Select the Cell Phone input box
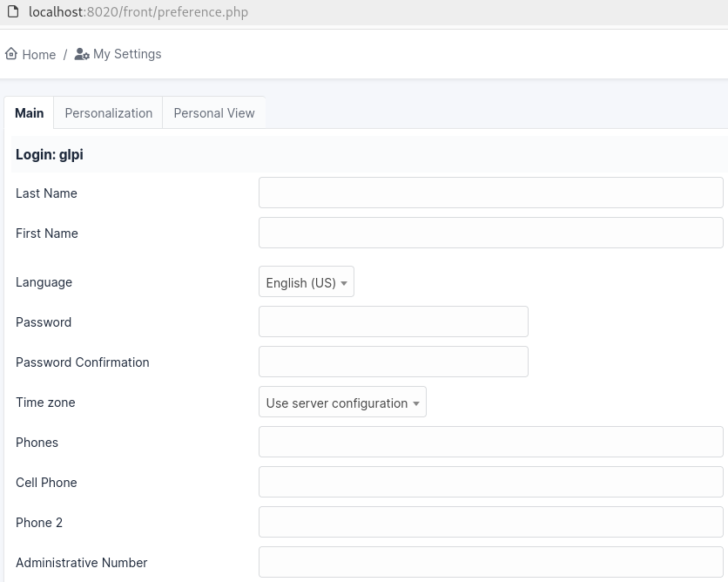728x582 pixels. pos(490,483)
